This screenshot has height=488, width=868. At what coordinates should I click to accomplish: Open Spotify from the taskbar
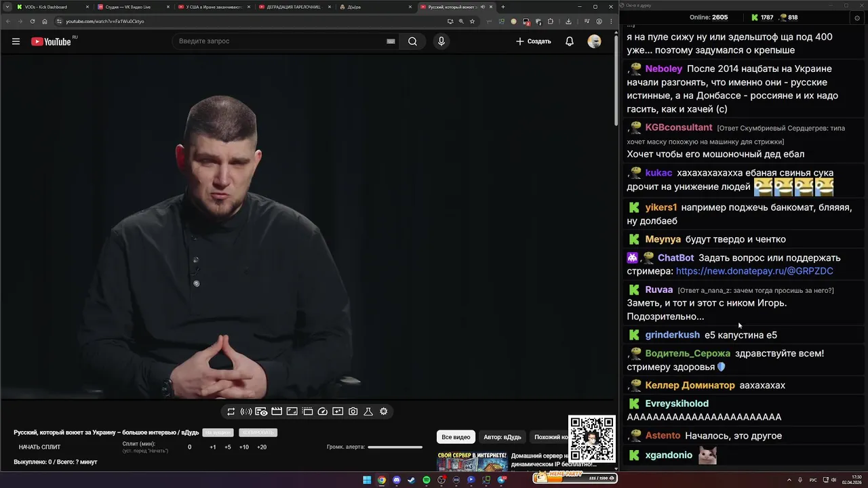(427, 480)
